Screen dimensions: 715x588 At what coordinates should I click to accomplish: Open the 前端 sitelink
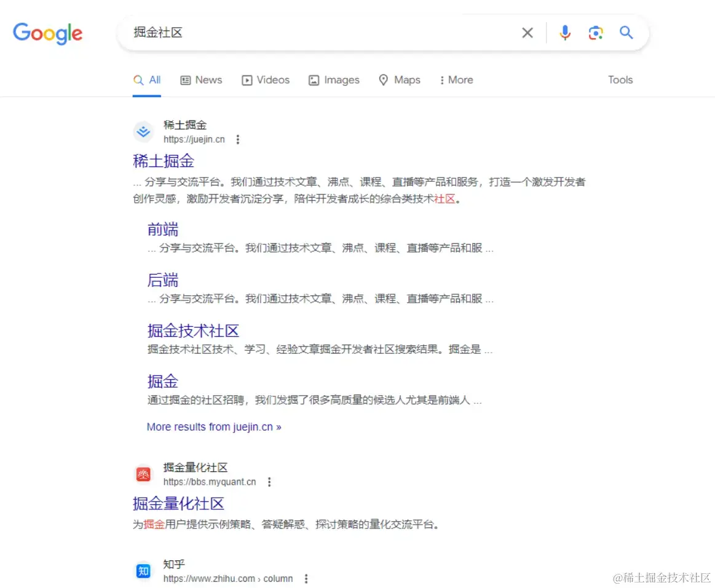[163, 229]
